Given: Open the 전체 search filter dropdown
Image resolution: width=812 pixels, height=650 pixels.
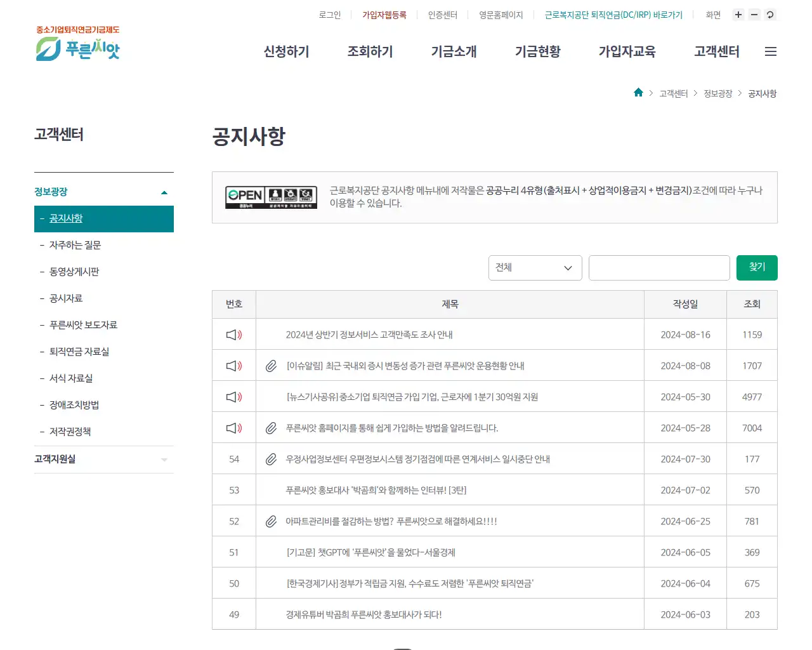Looking at the screenshot, I should tap(535, 268).
